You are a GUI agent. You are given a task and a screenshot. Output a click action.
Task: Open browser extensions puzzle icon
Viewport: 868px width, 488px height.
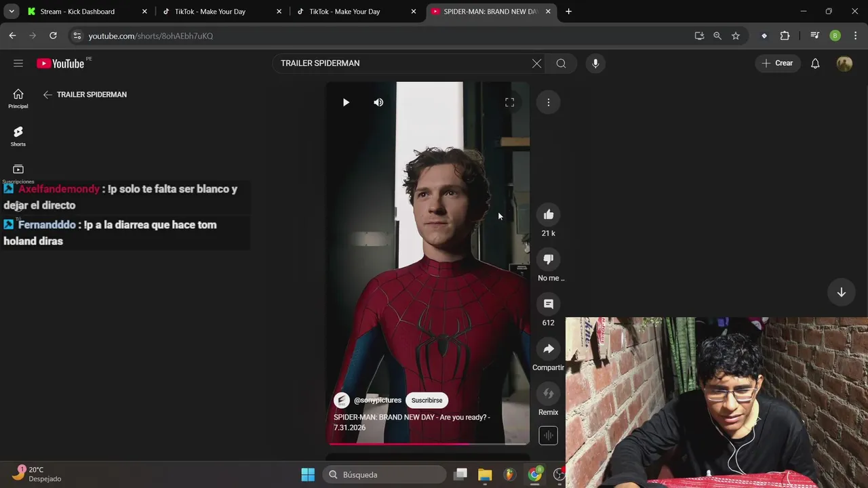click(785, 36)
